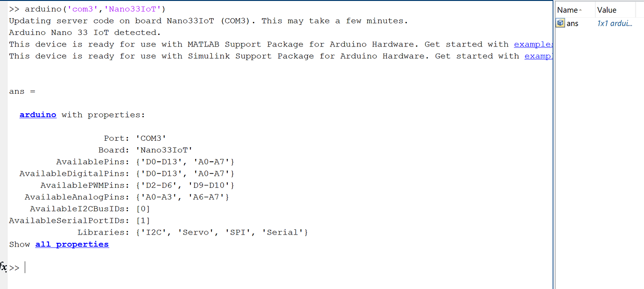
Task: Click the 1x1 arduino value cell
Action: pos(615,23)
